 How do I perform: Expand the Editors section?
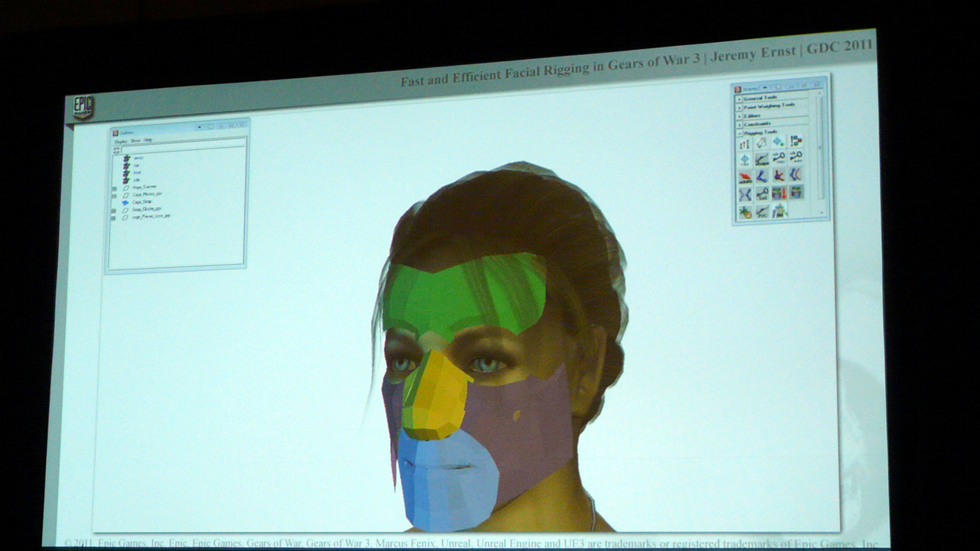pos(740,115)
